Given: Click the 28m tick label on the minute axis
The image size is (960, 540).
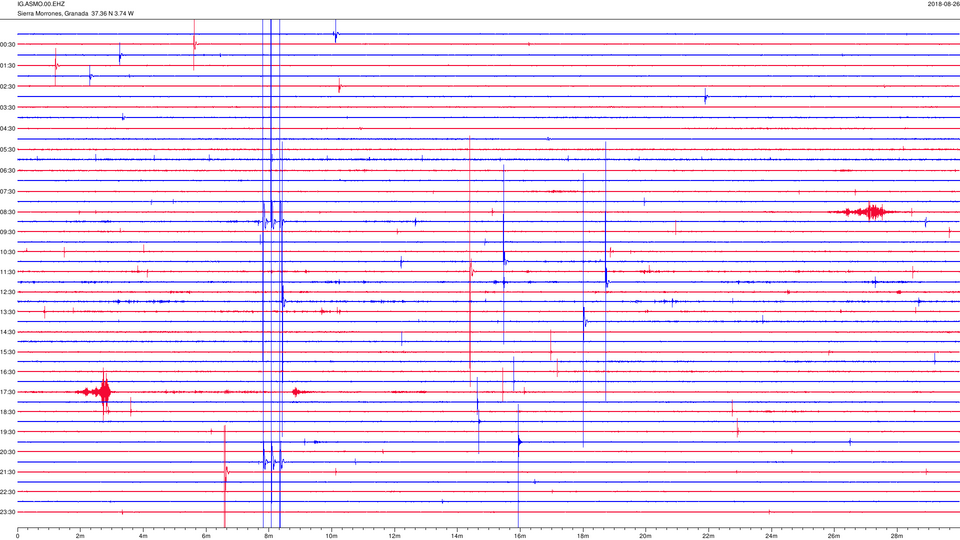Looking at the screenshot, I should (x=896, y=536).
